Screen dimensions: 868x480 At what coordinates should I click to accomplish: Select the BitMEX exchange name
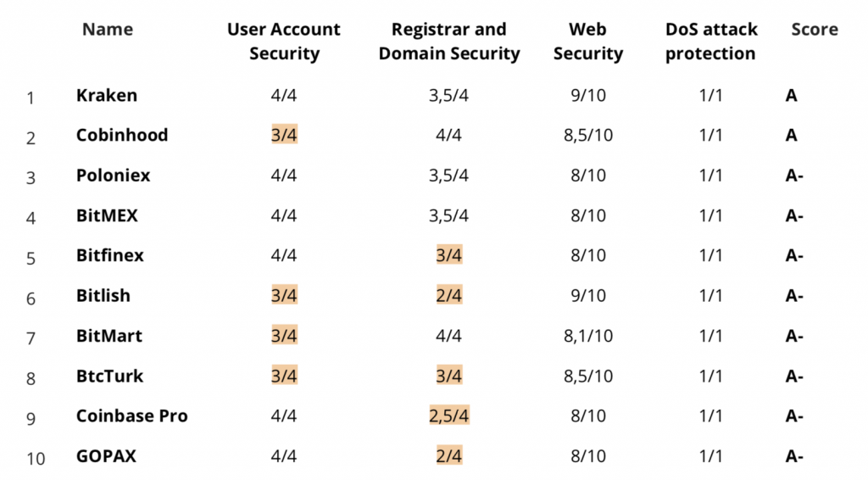pyautogui.click(x=107, y=215)
